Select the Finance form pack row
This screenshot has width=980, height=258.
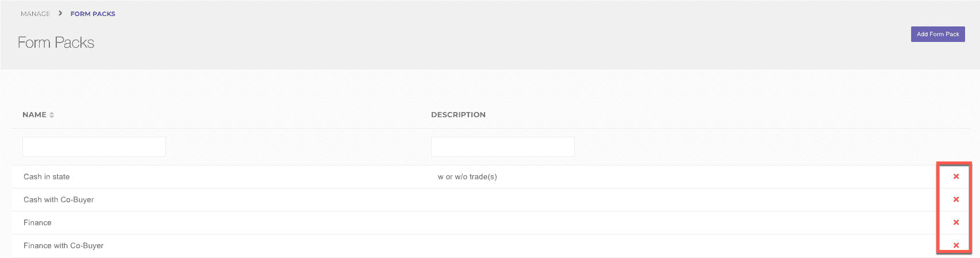(x=37, y=223)
